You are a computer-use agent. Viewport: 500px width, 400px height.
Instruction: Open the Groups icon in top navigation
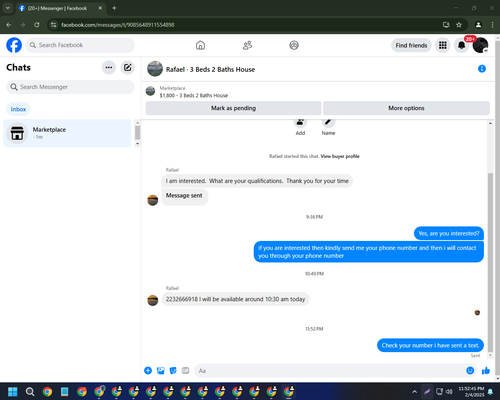pos(294,45)
